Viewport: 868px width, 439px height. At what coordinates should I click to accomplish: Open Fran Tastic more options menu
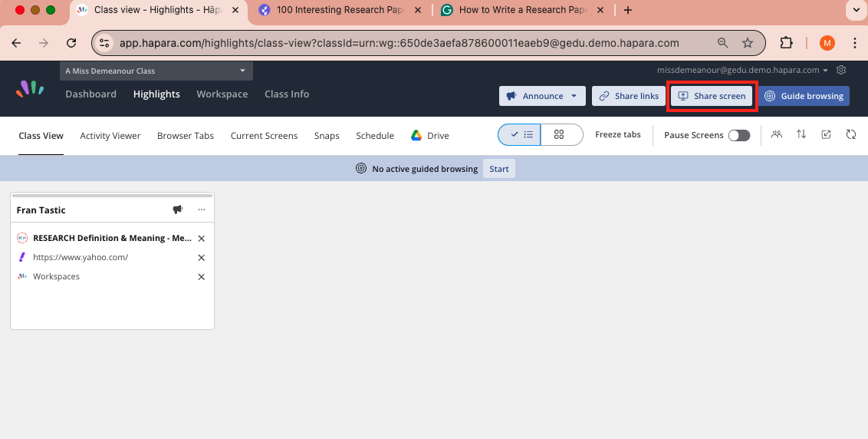coord(202,210)
